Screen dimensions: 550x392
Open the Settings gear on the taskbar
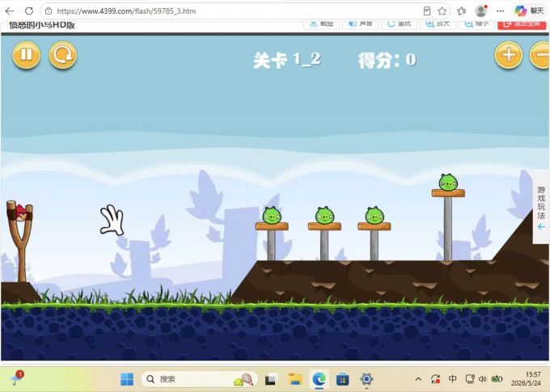[x=366, y=379]
